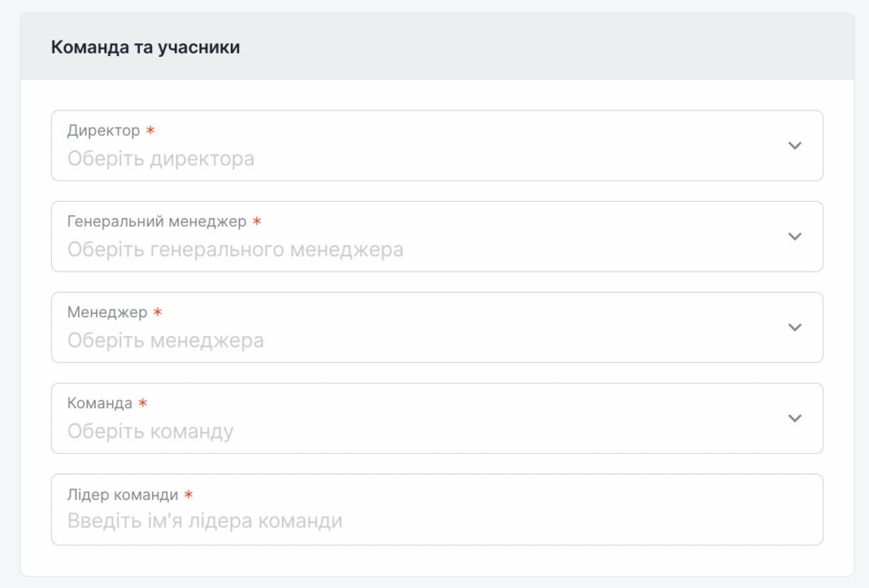Image resolution: width=869 pixels, height=588 pixels.
Task: Click the chevron arrow in Генеральний менеджер field
Action: pyautogui.click(x=794, y=237)
